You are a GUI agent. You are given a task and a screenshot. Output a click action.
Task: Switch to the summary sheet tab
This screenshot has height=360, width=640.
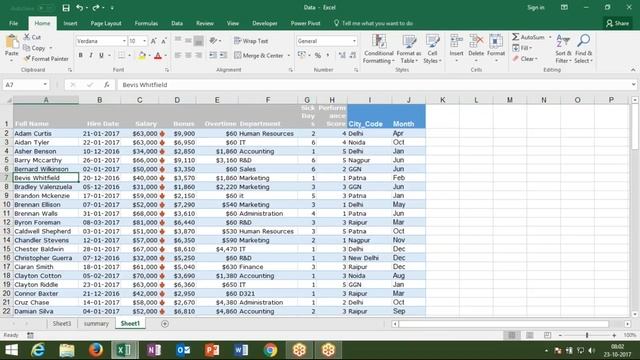click(96, 324)
